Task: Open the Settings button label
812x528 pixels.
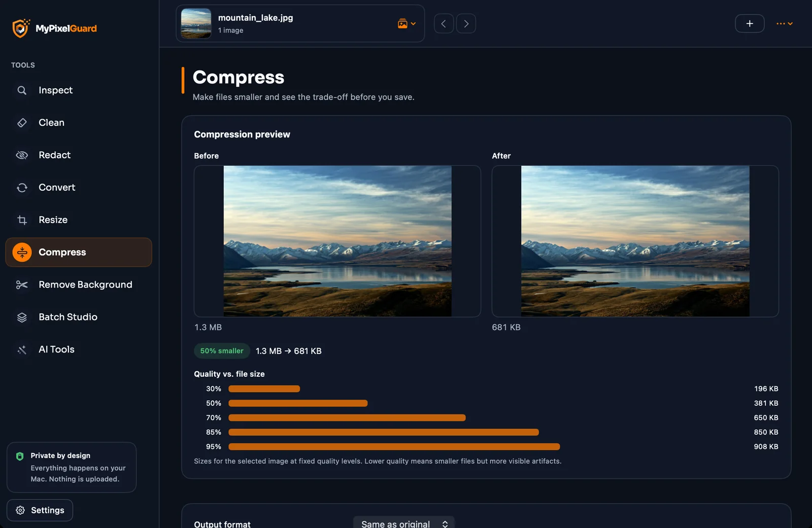Action: [x=48, y=510]
